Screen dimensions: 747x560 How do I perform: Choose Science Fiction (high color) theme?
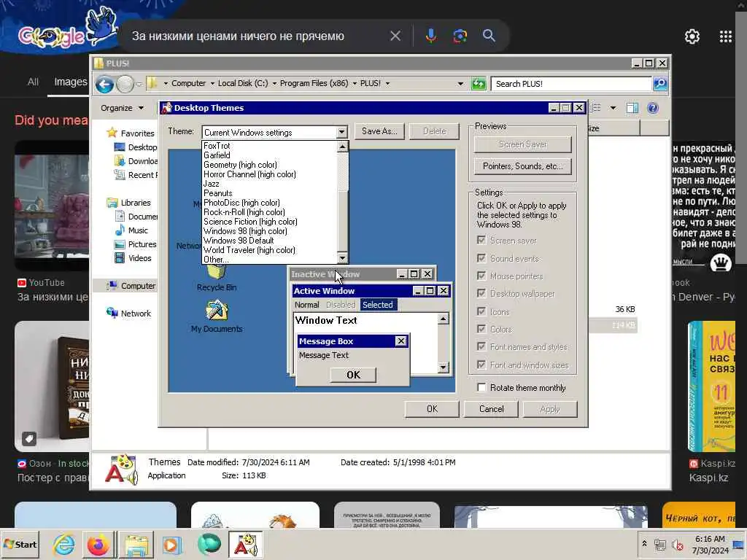270,222
